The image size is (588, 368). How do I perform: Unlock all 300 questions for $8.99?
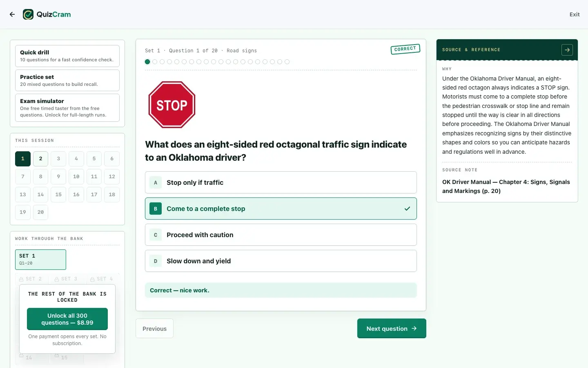[67, 319]
